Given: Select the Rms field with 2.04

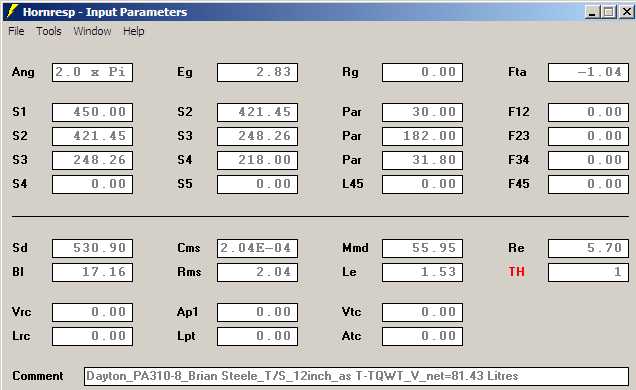Looking at the screenshot, I should click(x=258, y=272).
